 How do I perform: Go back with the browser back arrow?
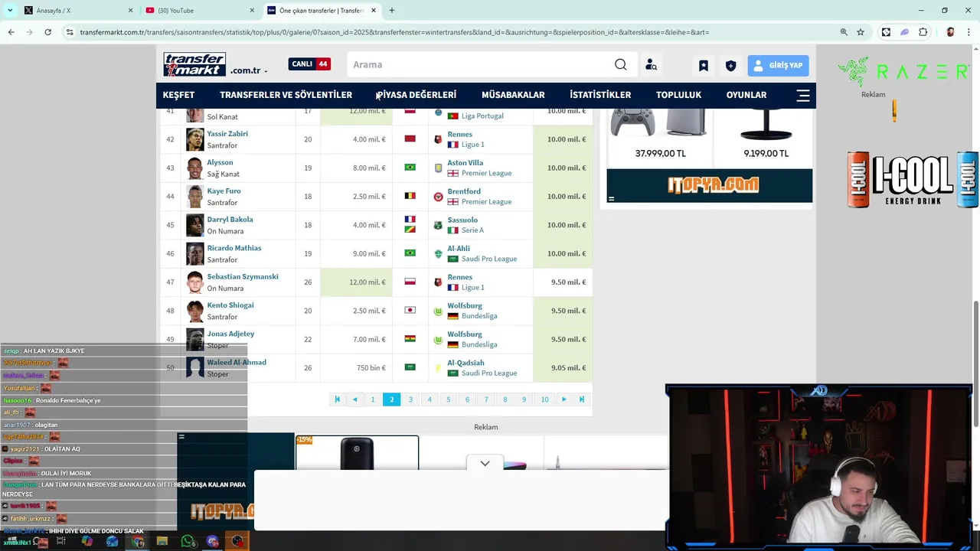pyautogui.click(x=11, y=32)
